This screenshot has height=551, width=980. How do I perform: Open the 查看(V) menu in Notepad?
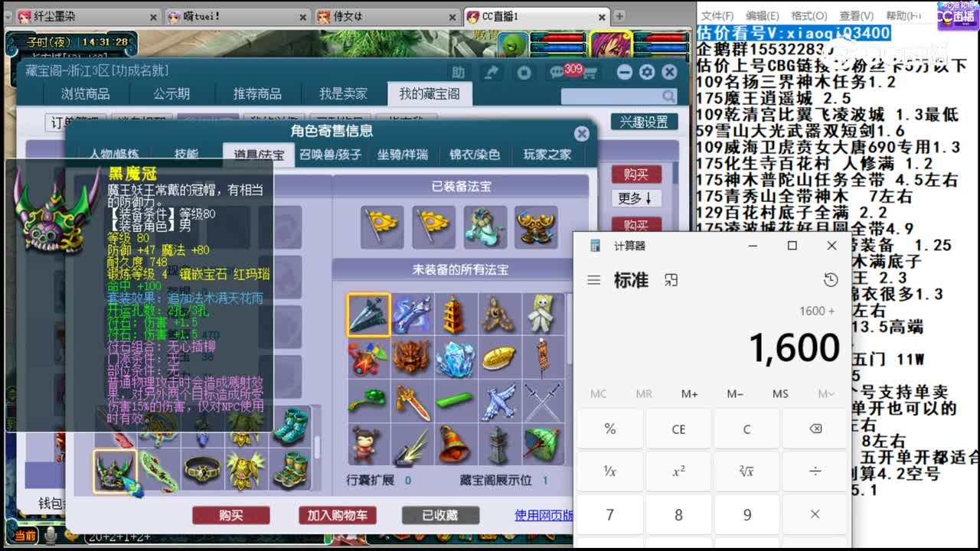tap(856, 15)
